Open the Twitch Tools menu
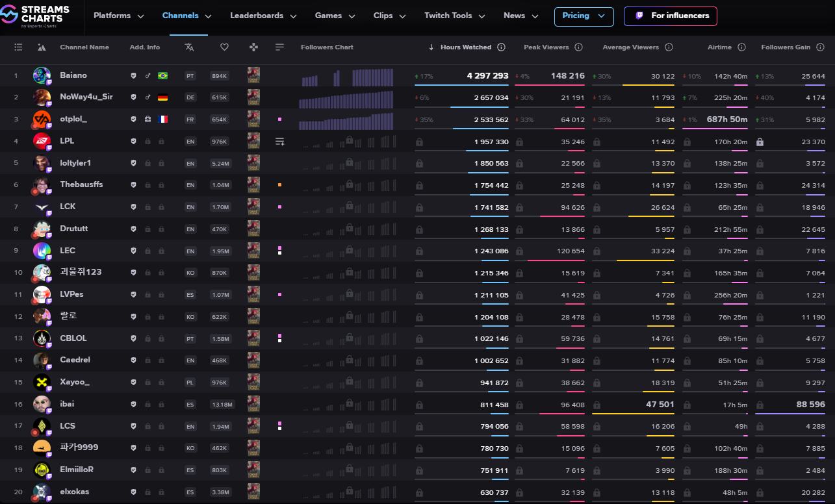The image size is (835, 504). tap(454, 16)
